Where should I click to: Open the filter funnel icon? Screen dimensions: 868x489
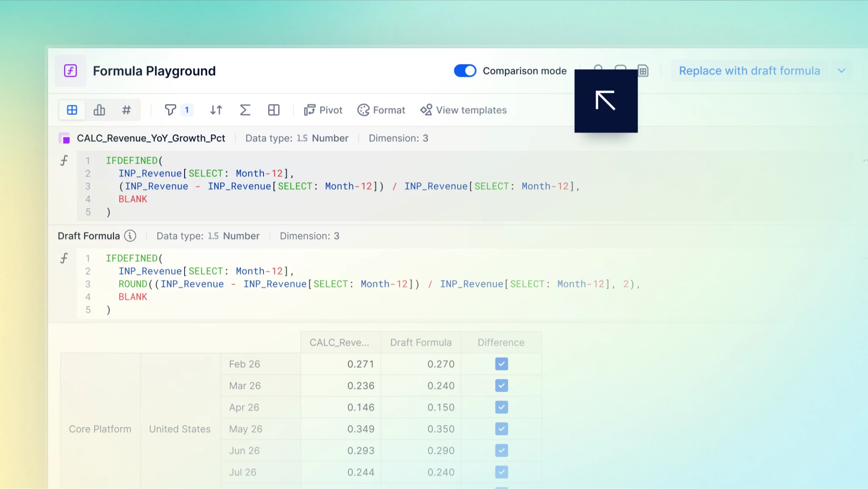pyautogui.click(x=170, y=110)
